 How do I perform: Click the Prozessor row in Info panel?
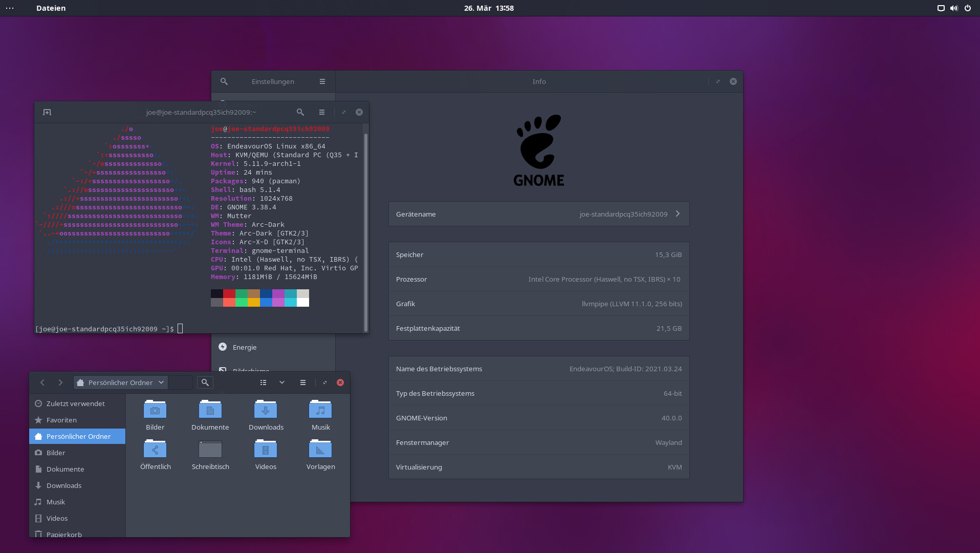539,279
